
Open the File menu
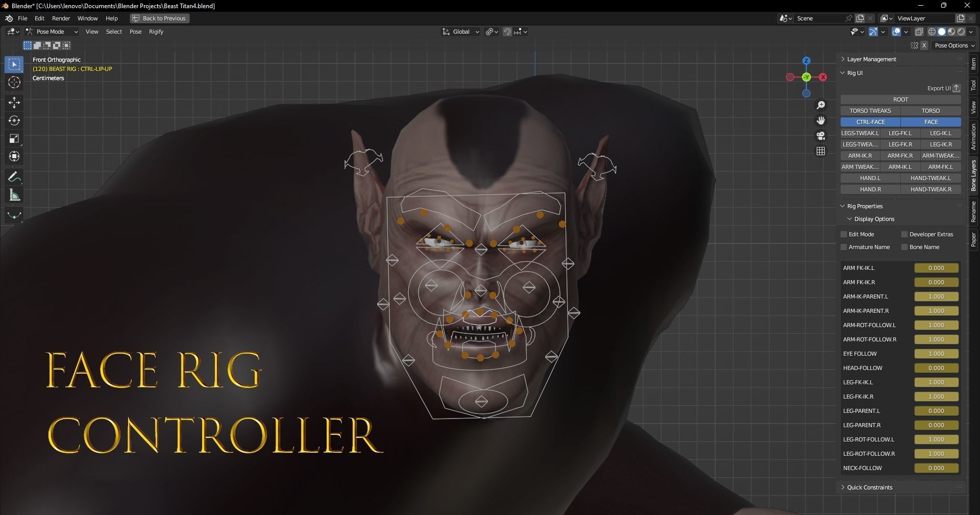click(22, 18)
